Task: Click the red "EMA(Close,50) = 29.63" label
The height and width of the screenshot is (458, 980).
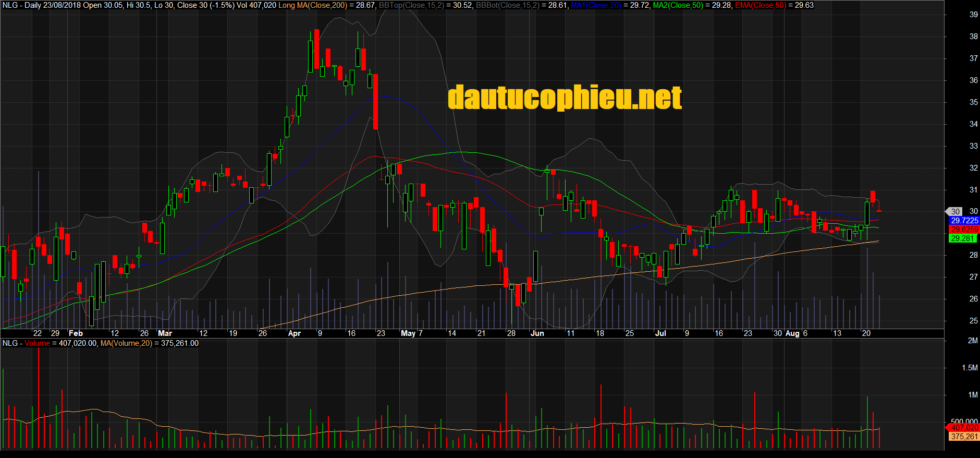Action: point(775,5)
